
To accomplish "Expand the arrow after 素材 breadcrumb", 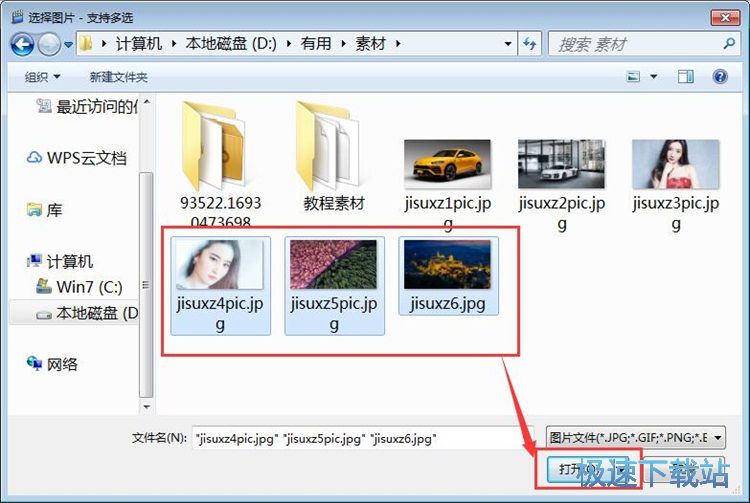I will [x=398, y=44].
